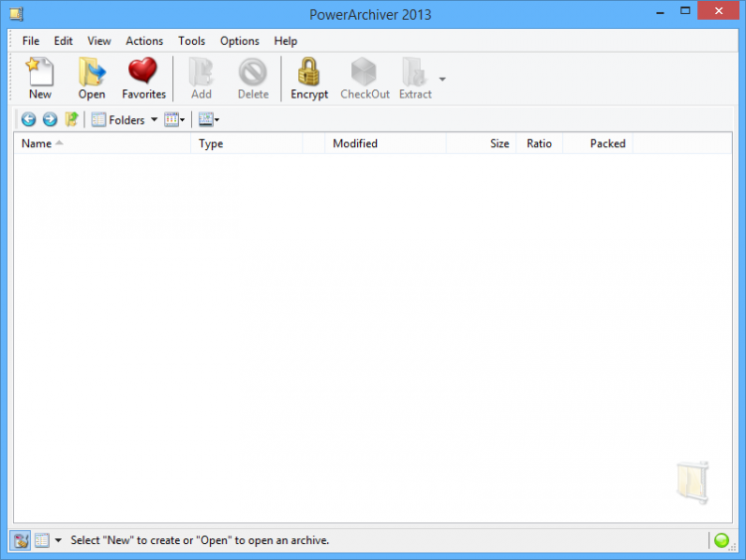Click the status bar paint/skin icon
The width and height of the screenshot is (746, 560).
point(21,540)
